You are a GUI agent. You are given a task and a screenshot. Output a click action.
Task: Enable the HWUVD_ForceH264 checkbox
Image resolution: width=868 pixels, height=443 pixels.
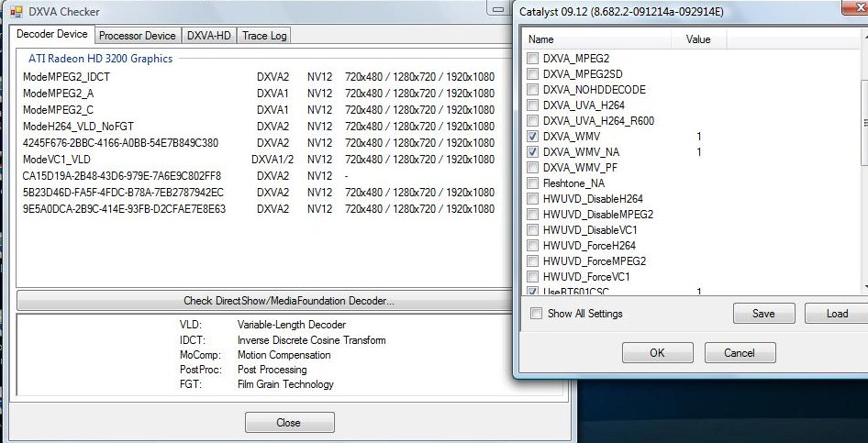tap(532, 245)
